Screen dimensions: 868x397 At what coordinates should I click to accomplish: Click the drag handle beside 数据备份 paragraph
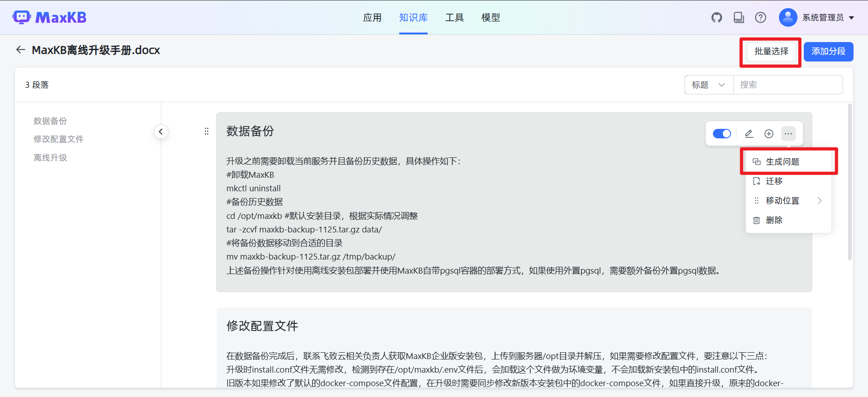click(207, 131)
